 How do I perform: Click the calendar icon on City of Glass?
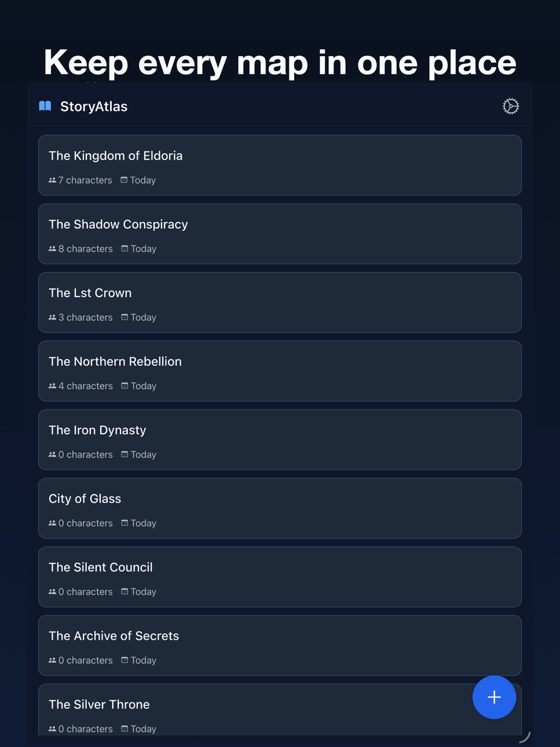click(x=125, y=523)
